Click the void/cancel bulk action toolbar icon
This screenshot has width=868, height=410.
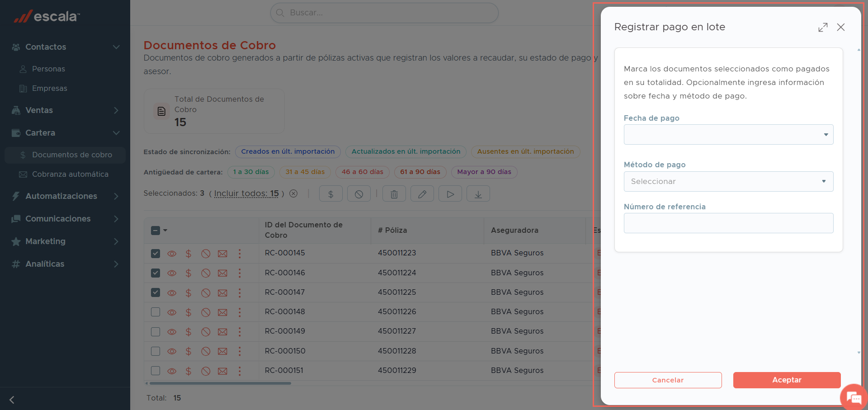359,194
